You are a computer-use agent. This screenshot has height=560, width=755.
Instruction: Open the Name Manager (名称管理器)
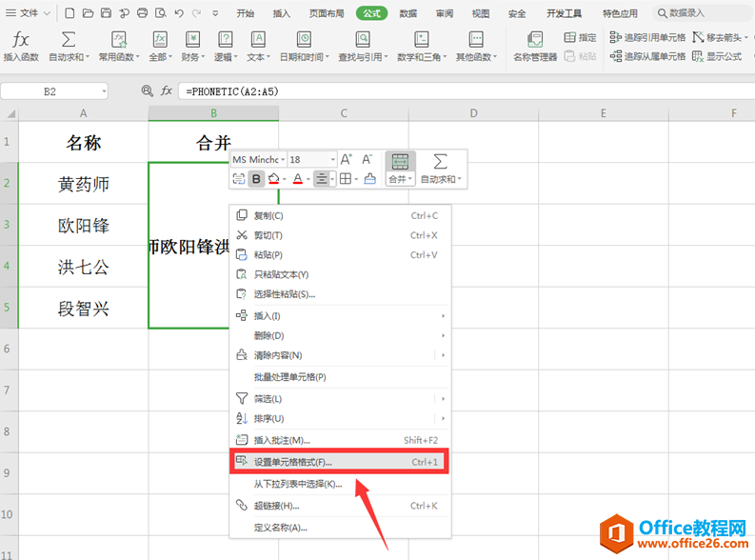[535, 46]
